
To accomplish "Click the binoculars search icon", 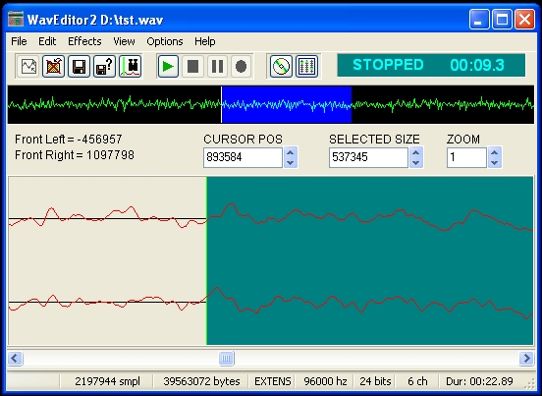I will click(x=130, y=66).
